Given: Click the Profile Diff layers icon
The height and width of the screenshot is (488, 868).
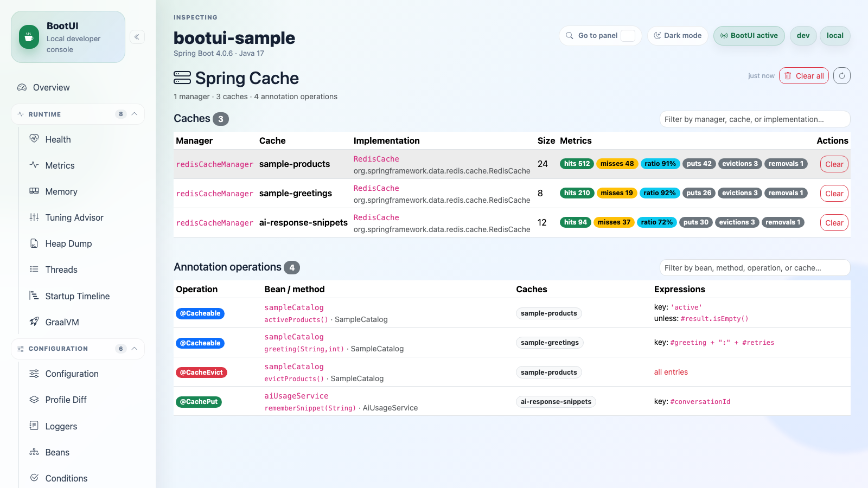Looking at the screenshot, I should point(34,400).
